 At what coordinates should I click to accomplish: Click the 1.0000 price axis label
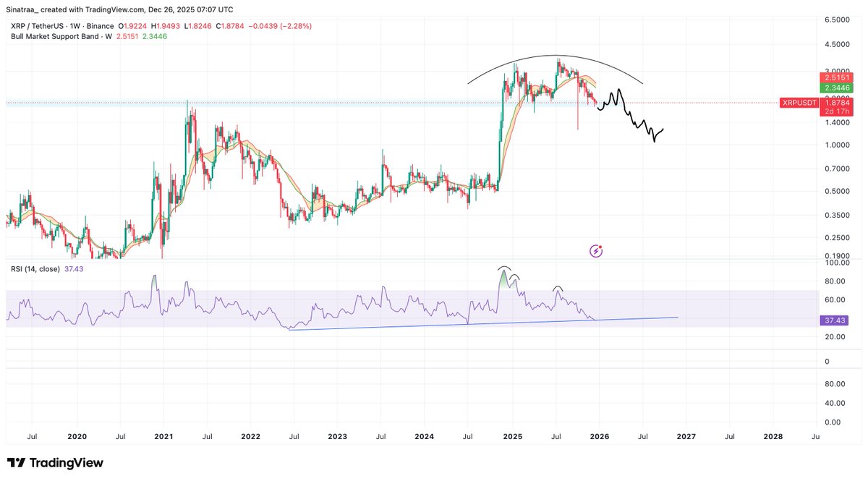pos(838,146)
